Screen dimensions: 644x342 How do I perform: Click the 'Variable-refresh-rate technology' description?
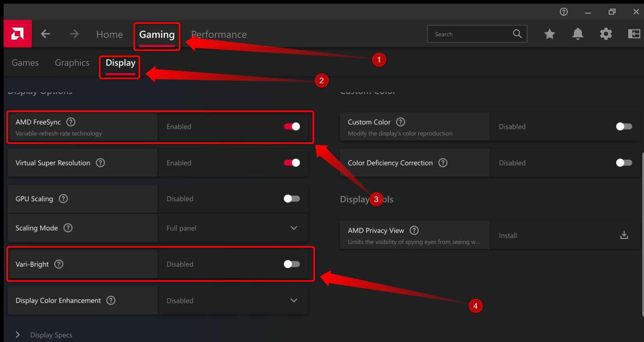pos(59,134)
